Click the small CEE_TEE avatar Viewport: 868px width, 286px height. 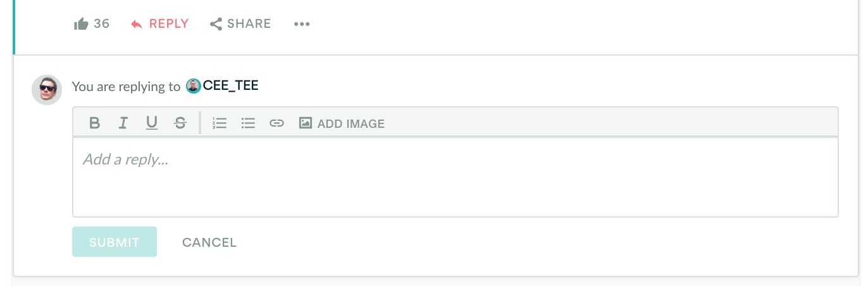click(x=194, y=86)
